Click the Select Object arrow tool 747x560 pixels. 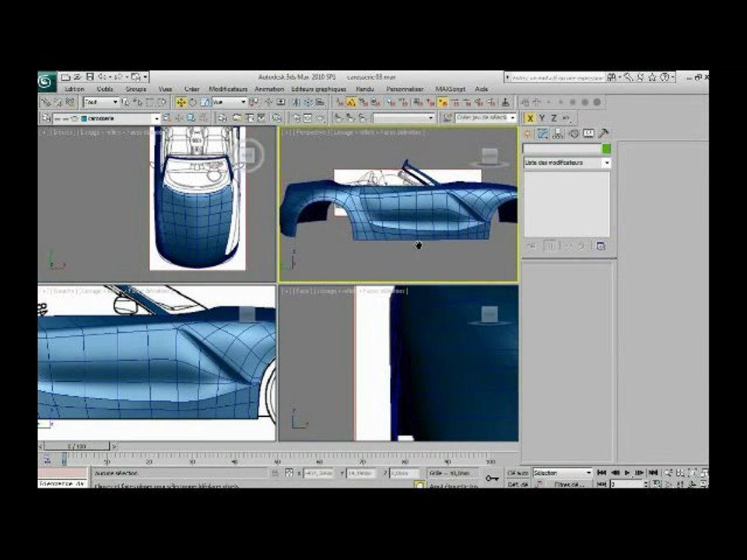pyautogui.click(x=125, y=103)
